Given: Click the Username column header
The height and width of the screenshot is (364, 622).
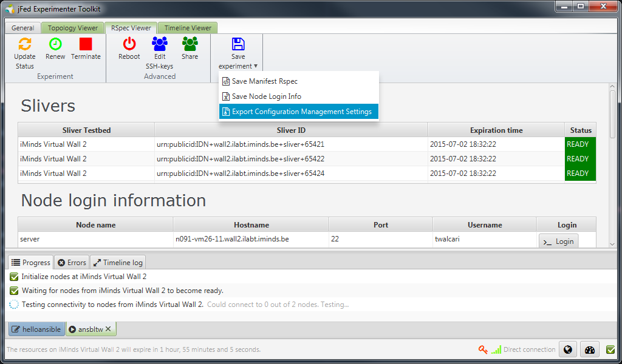Looking at the screenshot, I should 484,224.
